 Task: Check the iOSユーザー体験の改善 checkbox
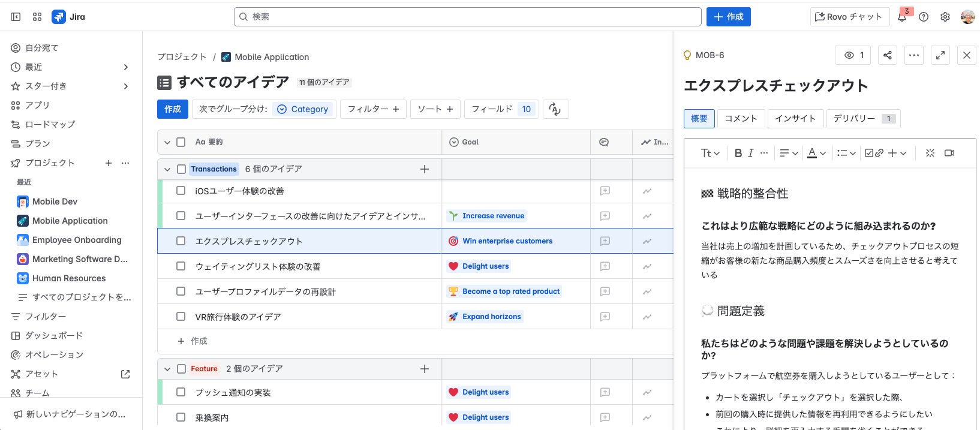181,191
